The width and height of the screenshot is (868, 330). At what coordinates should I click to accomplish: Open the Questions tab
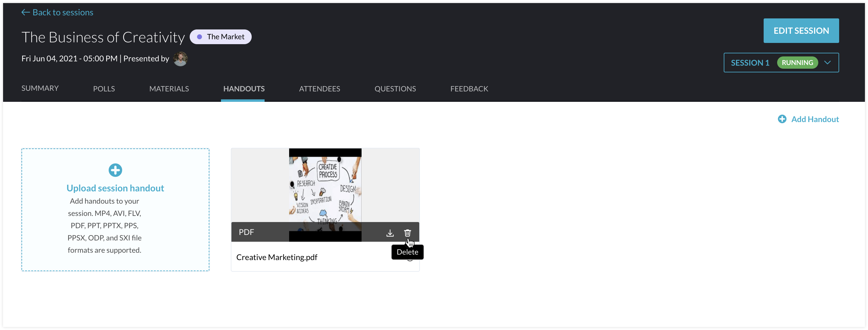point(395,89)
